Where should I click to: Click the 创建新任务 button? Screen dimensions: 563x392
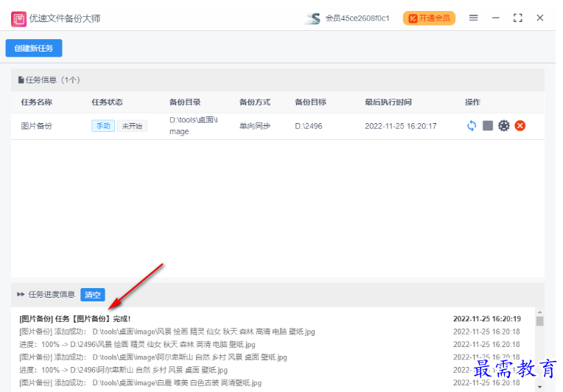pos(34,48)
